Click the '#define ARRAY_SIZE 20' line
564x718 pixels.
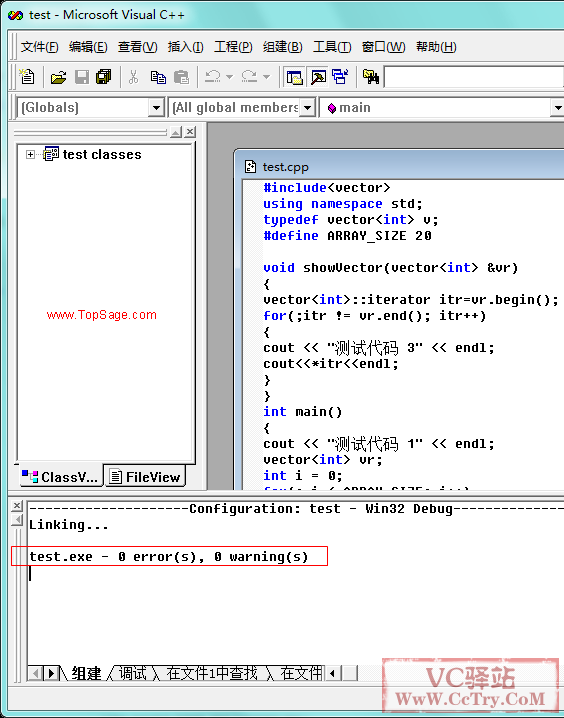347,236
